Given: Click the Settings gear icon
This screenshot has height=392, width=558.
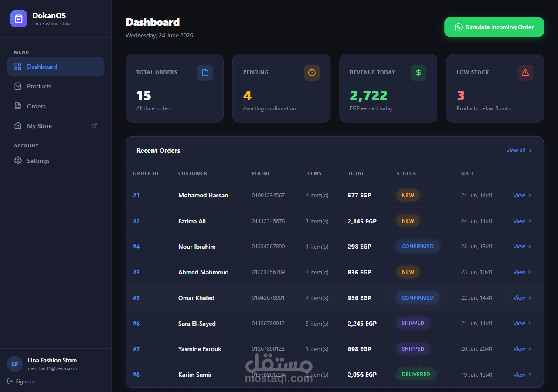Looking at the screenshot, I should coord(18,161).
